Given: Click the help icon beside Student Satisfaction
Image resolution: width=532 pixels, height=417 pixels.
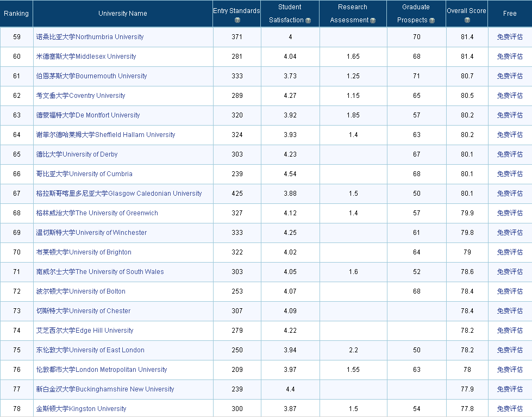Looking at the screenshot, I should tap(308, 21).
